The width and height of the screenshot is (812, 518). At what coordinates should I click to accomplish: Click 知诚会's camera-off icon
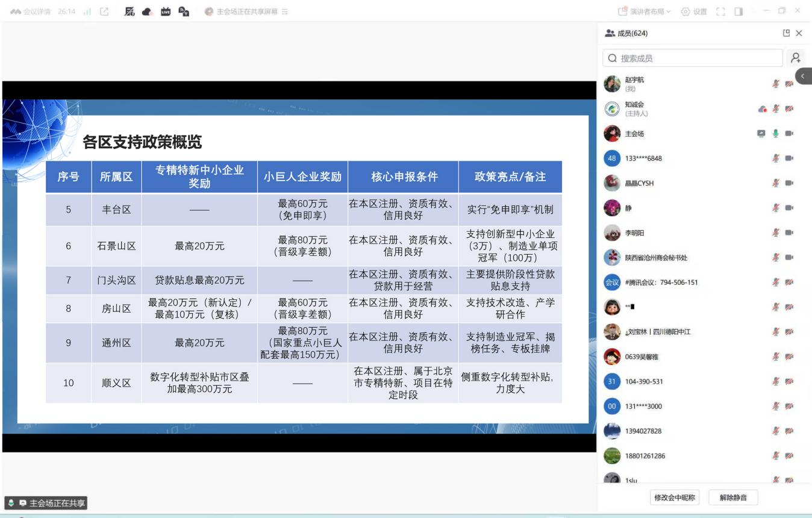(x=789, y=108)
